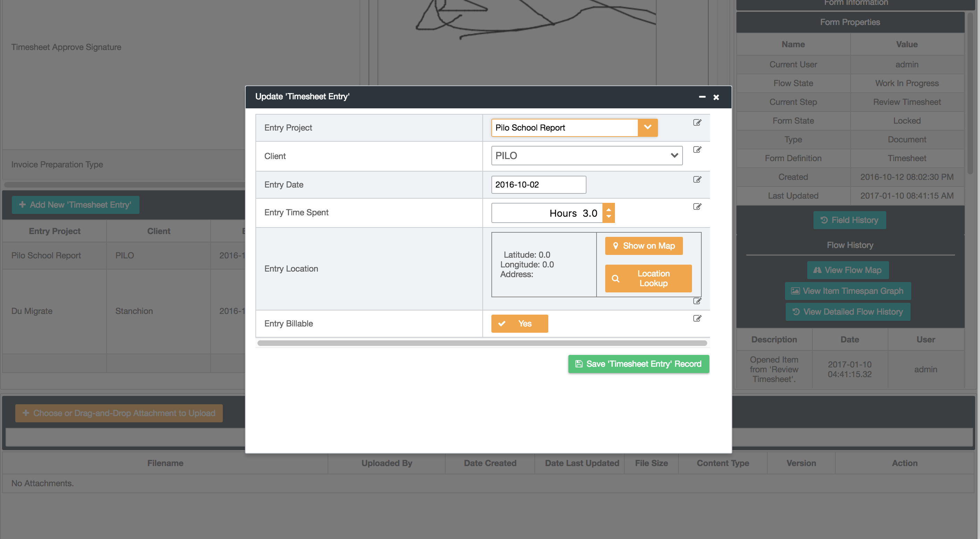Image resolution: width=980 pixels, height=539 pixels.
Task: Click the dialog's horizontal scrollbar
Action: pos(482,343)
